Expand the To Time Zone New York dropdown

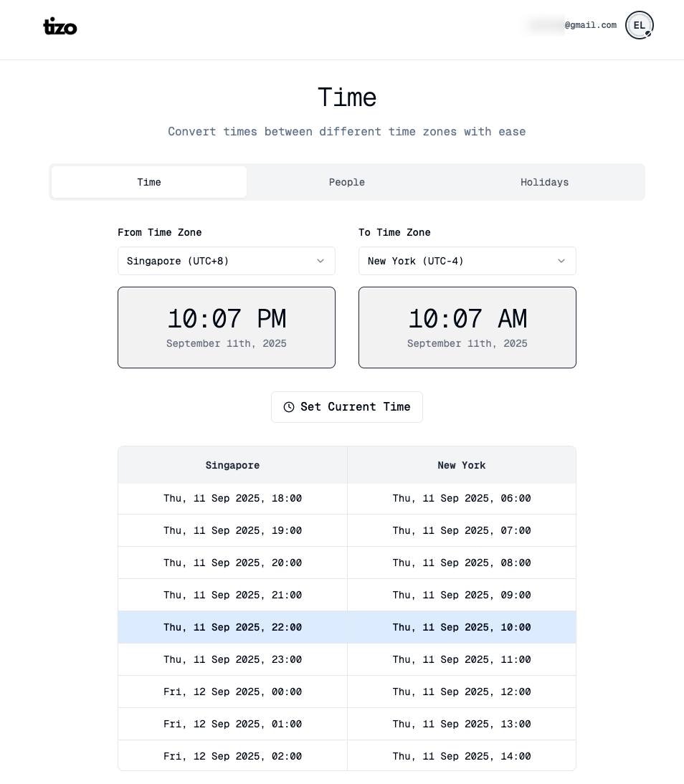click(x=467, y=261)
